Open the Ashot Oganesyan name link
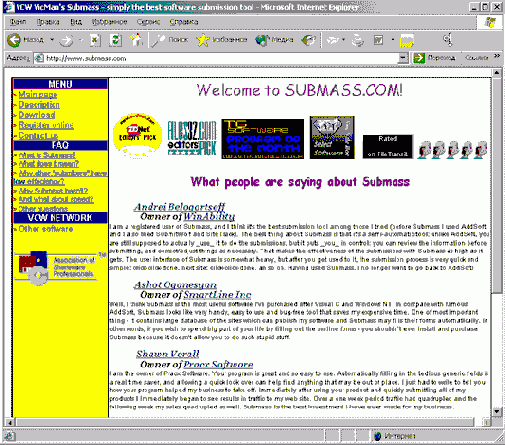This screenshot has height=445, width=505. pos(175,285)
